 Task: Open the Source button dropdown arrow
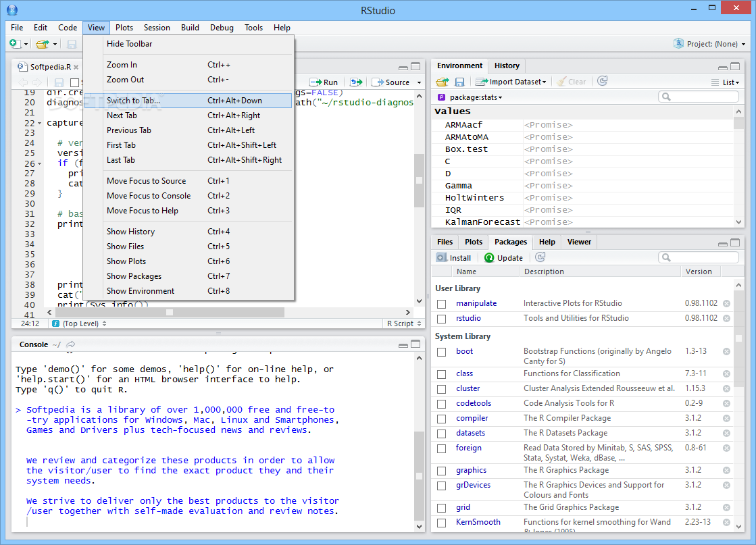click(419, 82)
